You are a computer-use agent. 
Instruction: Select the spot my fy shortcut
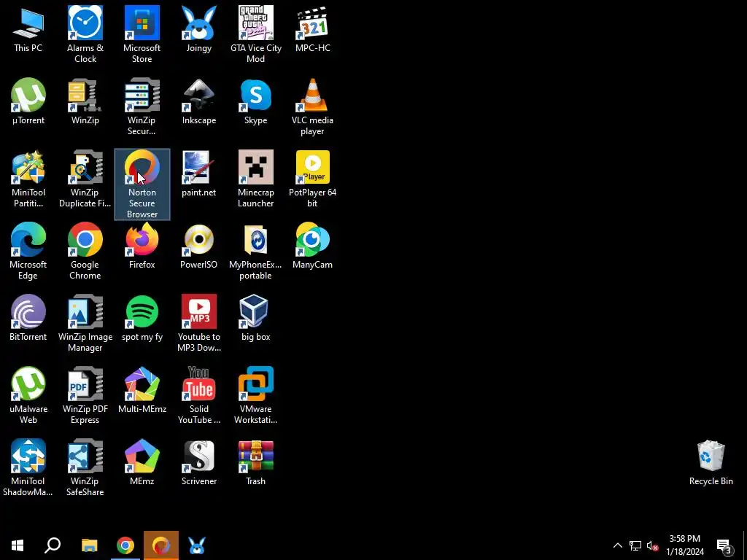(142, 318)
